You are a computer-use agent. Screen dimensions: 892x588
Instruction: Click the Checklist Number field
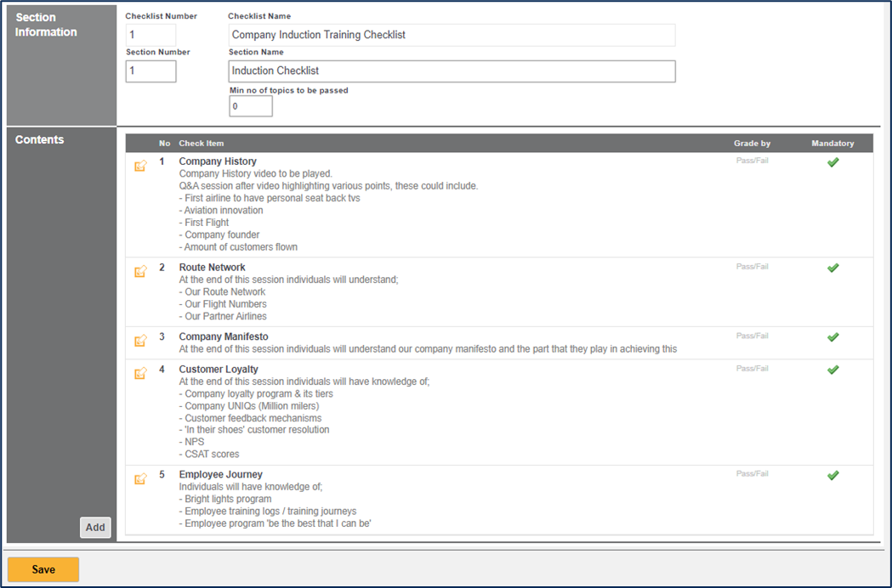[151, 35]
